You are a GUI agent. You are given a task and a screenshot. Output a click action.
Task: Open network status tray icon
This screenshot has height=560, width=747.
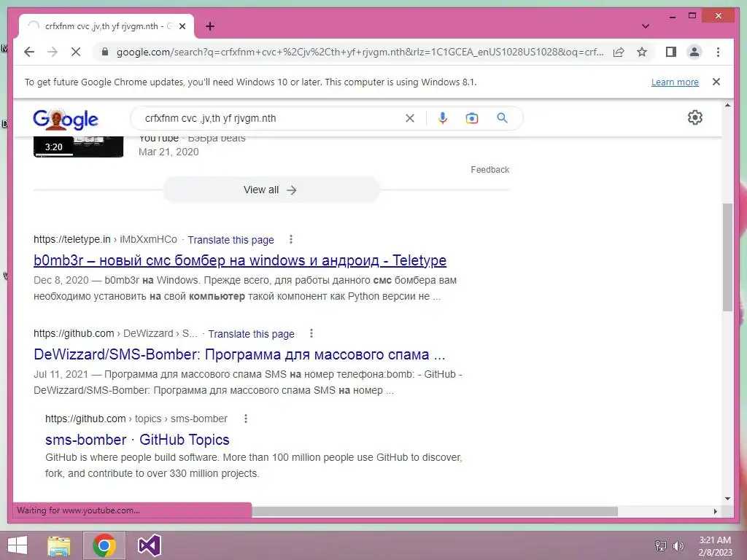coord(661,545)
